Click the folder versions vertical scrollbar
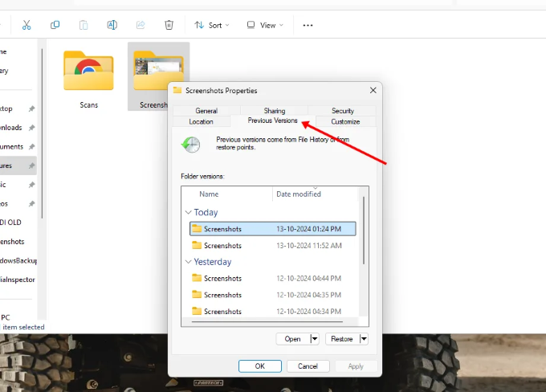This screenshot has height=392, width=546. (364, 230)
